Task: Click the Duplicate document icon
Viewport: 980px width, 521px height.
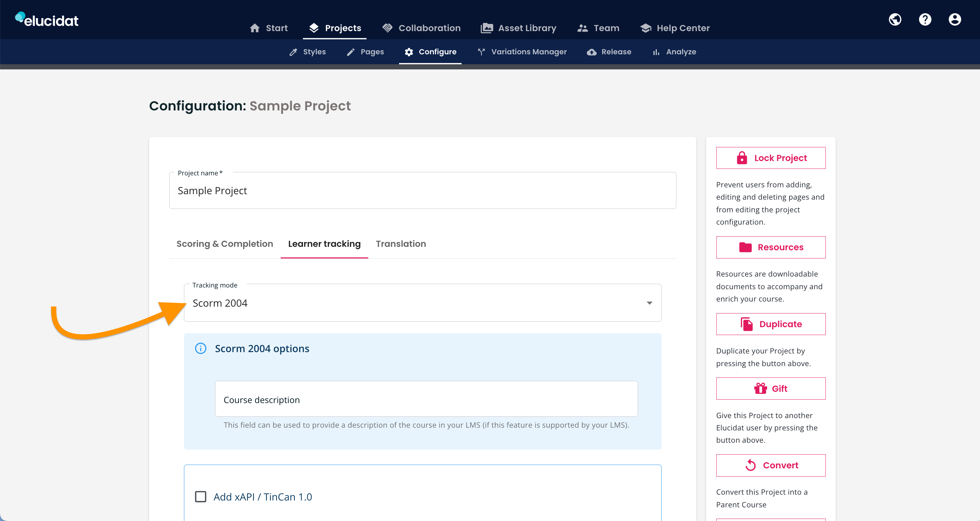Action: point(747,324)
